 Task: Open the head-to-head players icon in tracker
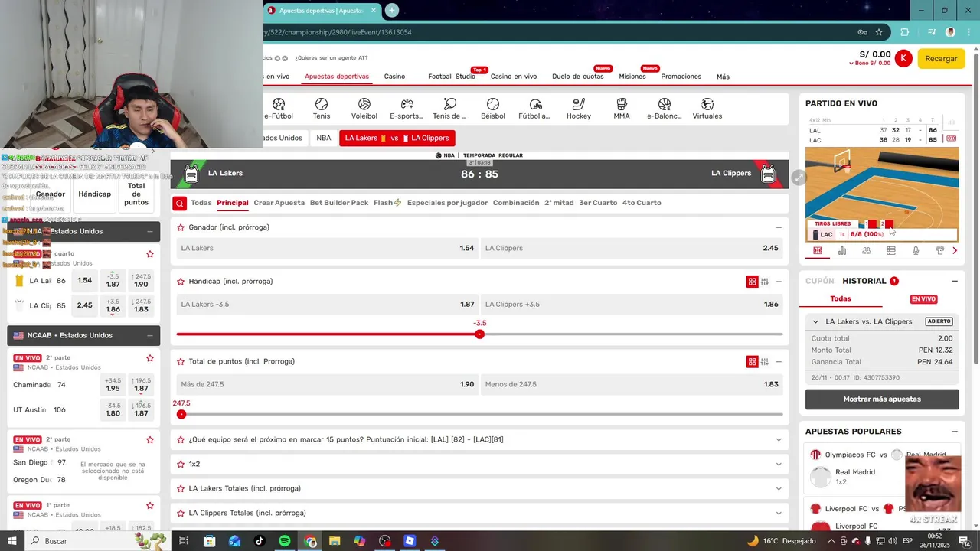click(x=867, y=250)
